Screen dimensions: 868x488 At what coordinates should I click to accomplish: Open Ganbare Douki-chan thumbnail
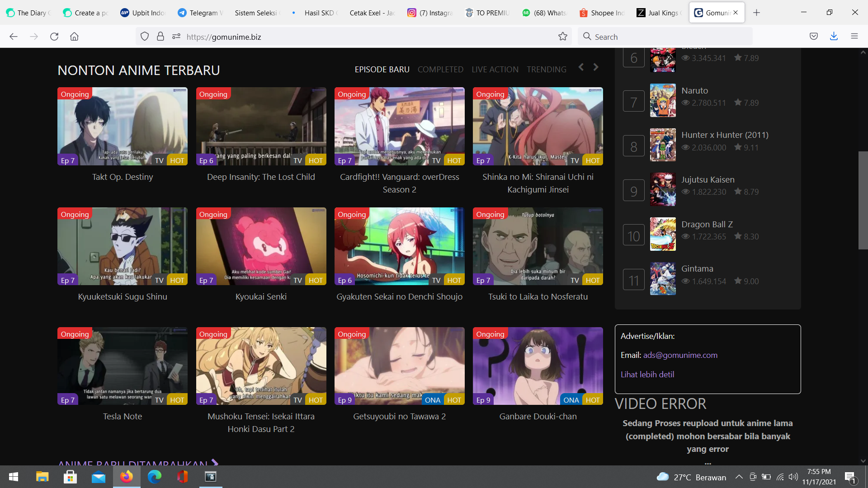(x=538, y=366)
